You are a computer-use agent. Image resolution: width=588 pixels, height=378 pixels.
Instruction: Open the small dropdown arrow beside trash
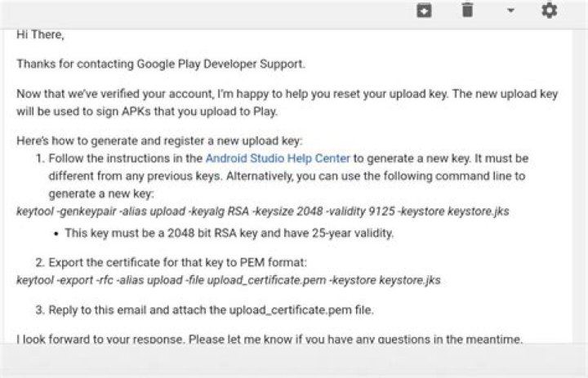510,11
